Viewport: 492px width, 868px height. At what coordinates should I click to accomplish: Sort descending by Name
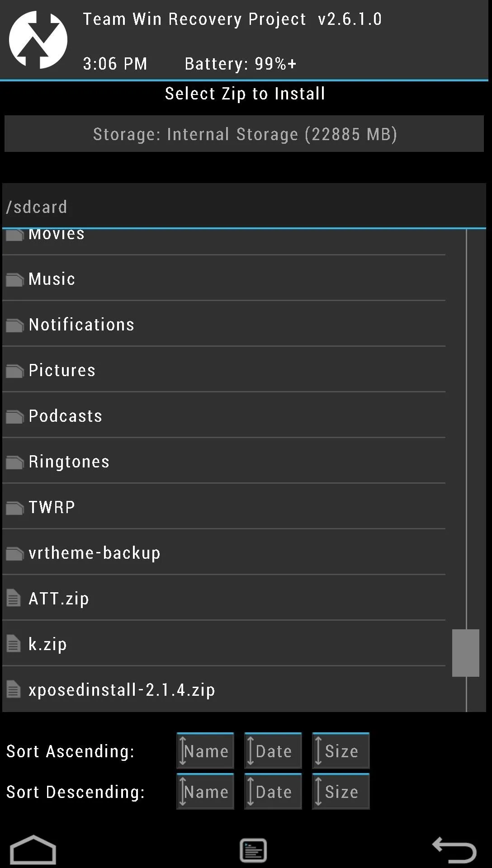point(205,791)
